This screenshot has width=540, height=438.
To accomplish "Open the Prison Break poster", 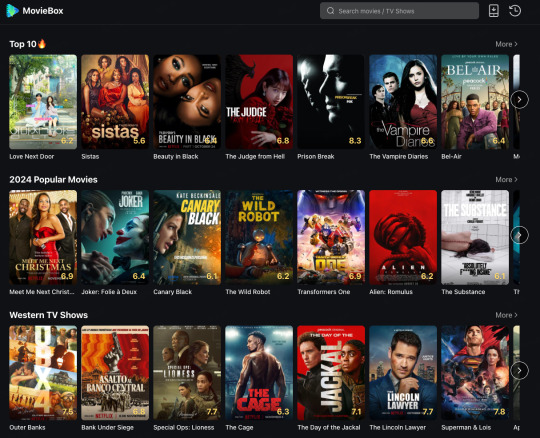I will point(331,102).
